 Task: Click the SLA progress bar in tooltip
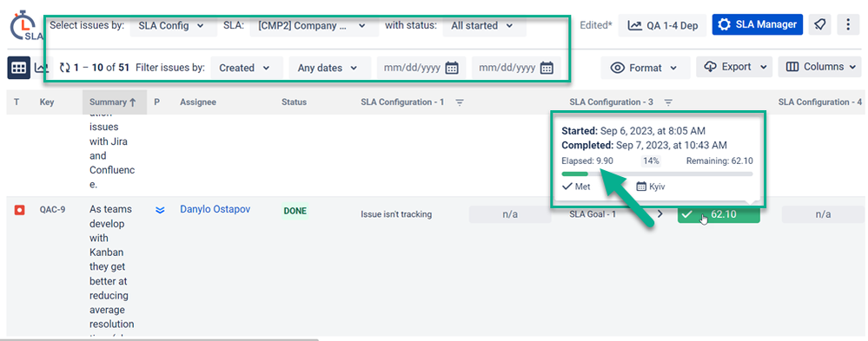point(657,174)
